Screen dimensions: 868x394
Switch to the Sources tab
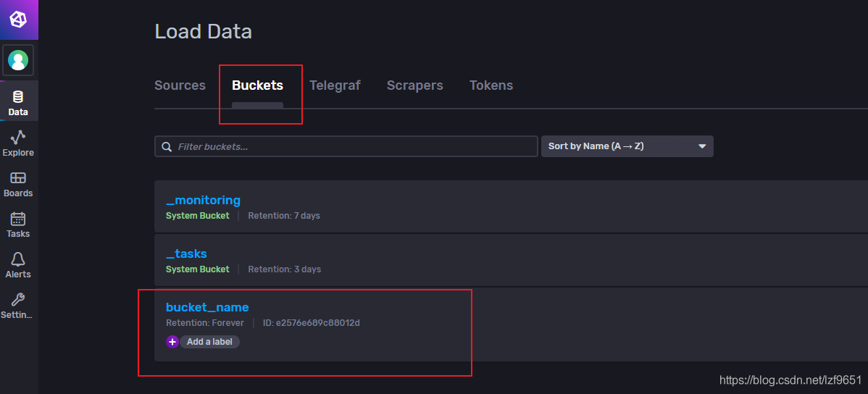pos(180,85)
